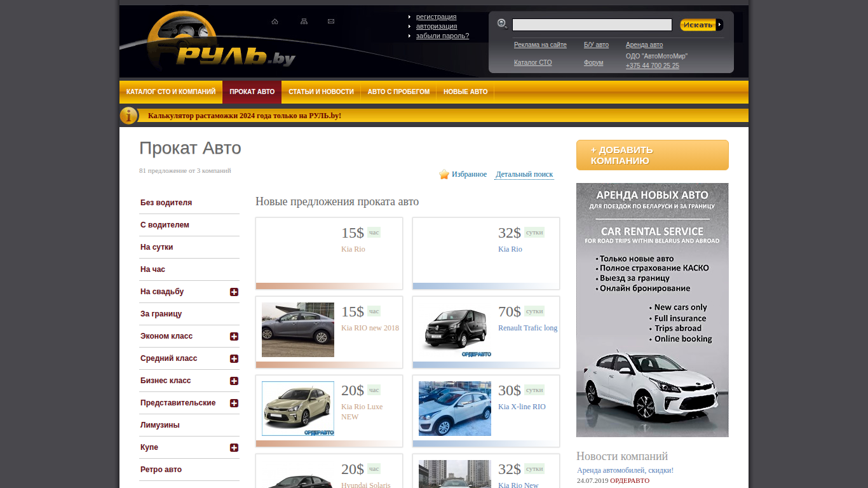Open the Kia RIO new 2018 photo
Image resolution: width=868 pixels, height=488 pixels.
coord(298,330)
